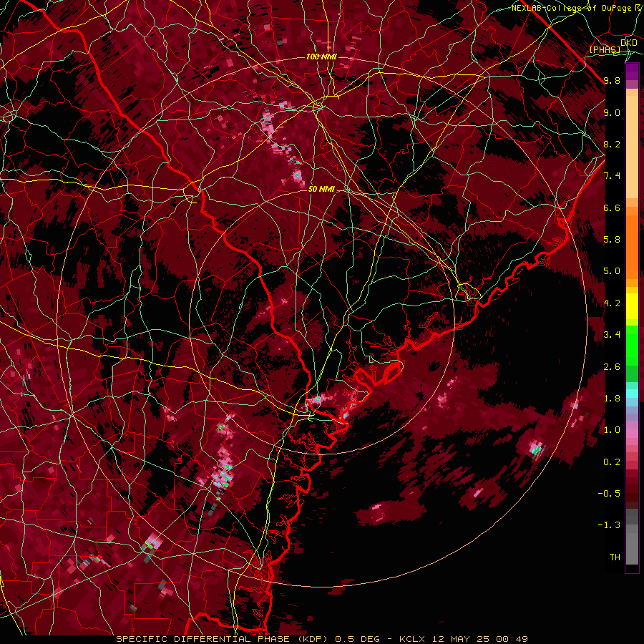Screen dimensions: 644x644
Task: Click the 4.2 scale label
Action: coord(612,303)
